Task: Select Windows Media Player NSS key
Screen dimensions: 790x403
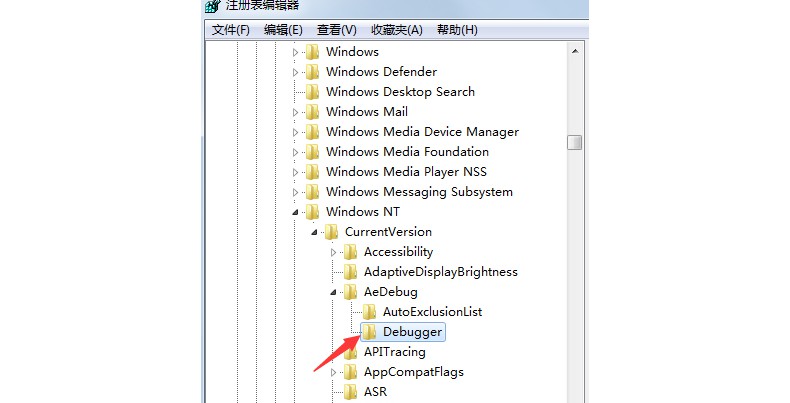Action: [x=407, y=172]
